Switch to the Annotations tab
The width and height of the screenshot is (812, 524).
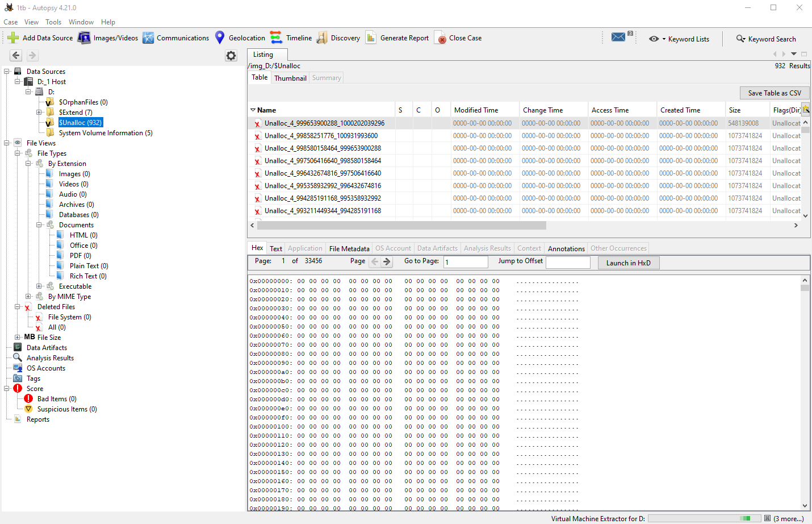tap(566, 248)
